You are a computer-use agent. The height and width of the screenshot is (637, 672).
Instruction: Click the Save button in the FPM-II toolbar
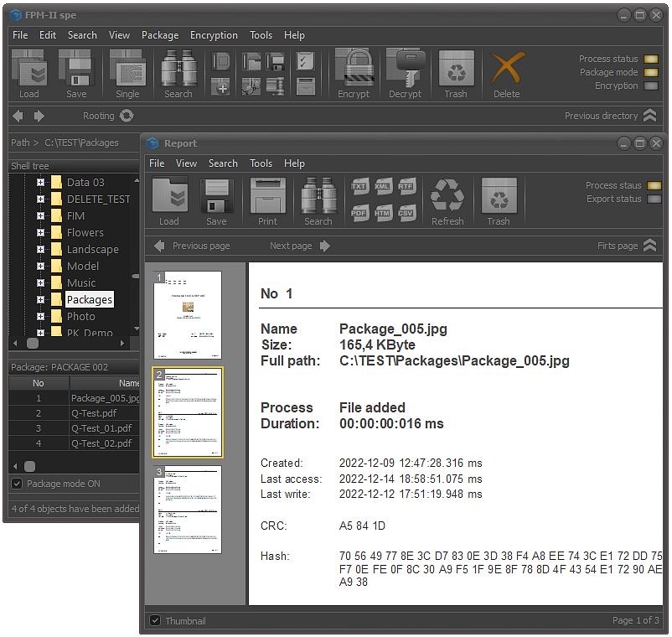(76, 74)
